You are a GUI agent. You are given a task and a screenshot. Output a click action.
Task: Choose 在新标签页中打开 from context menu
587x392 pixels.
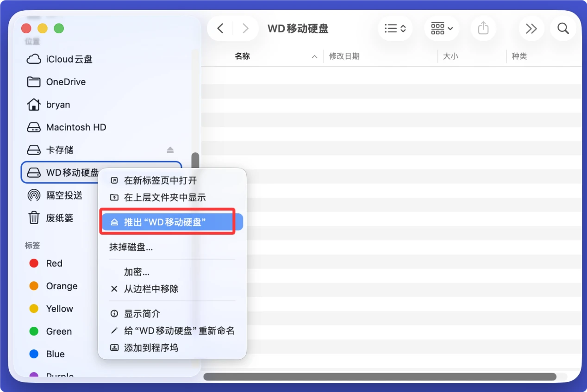172,180
